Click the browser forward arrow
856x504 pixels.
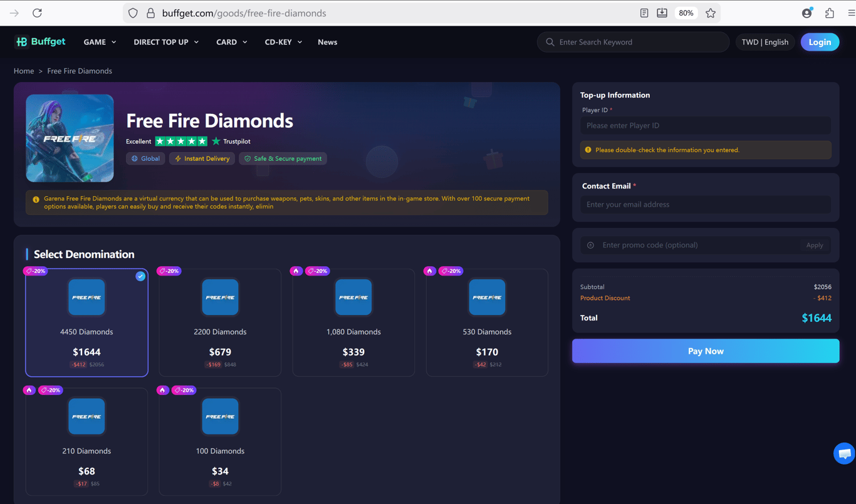(x=14, y=13)
